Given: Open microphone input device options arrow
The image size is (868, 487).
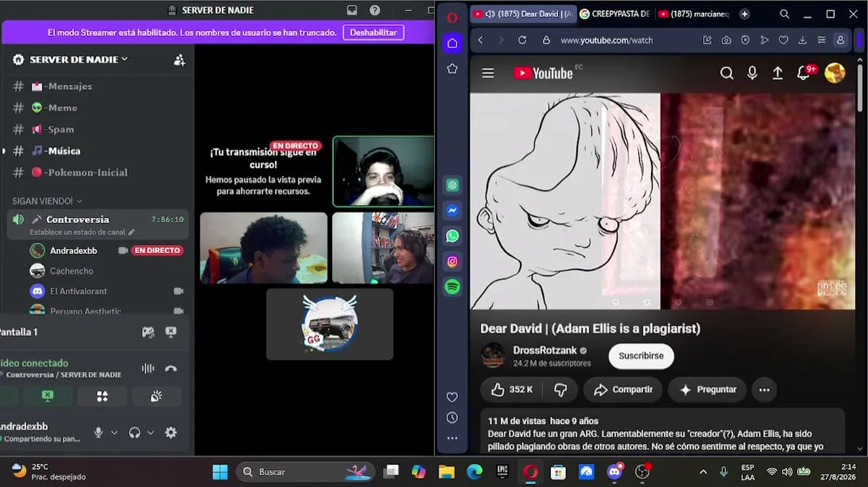Looking at the screenshot, I should 114,433.
